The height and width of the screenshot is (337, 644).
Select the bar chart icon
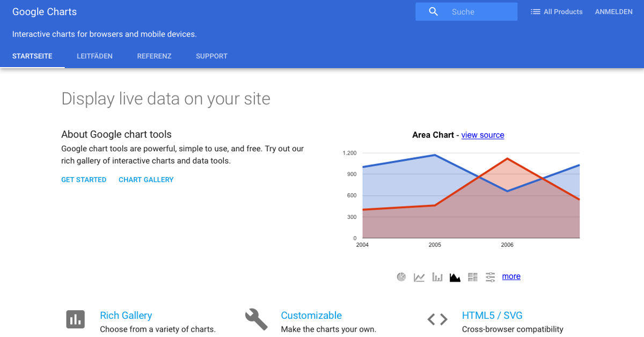pos(437,277)
